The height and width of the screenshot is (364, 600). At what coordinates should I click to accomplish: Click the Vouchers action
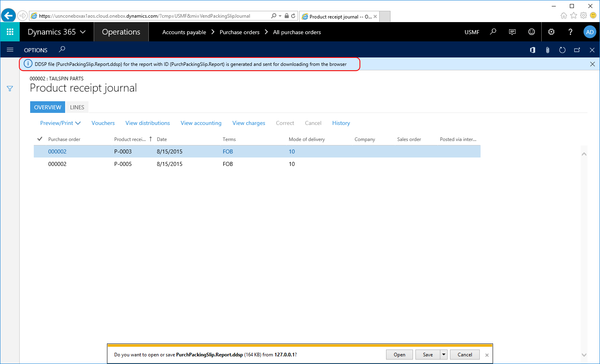[x=103, y=123]
